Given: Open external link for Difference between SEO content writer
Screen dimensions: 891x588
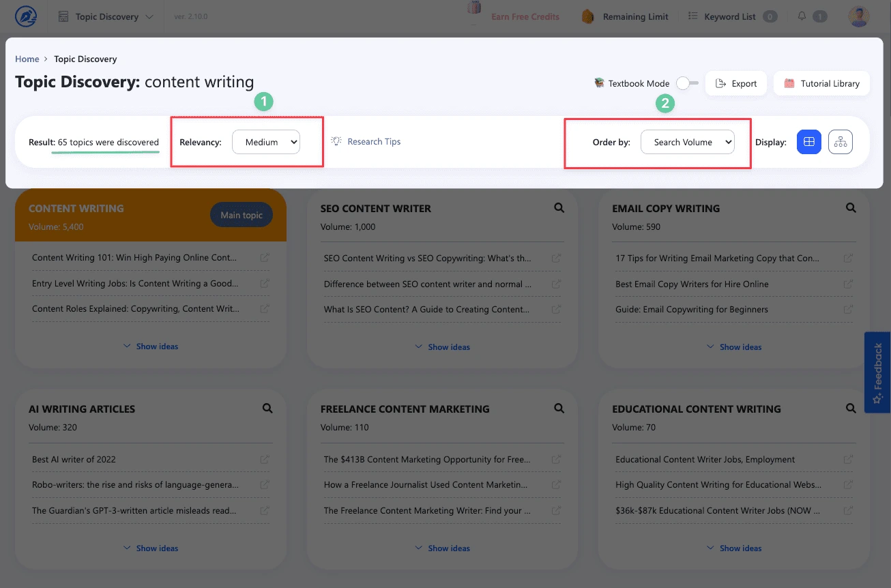Looking at the screenshot, I should [557, 284].
